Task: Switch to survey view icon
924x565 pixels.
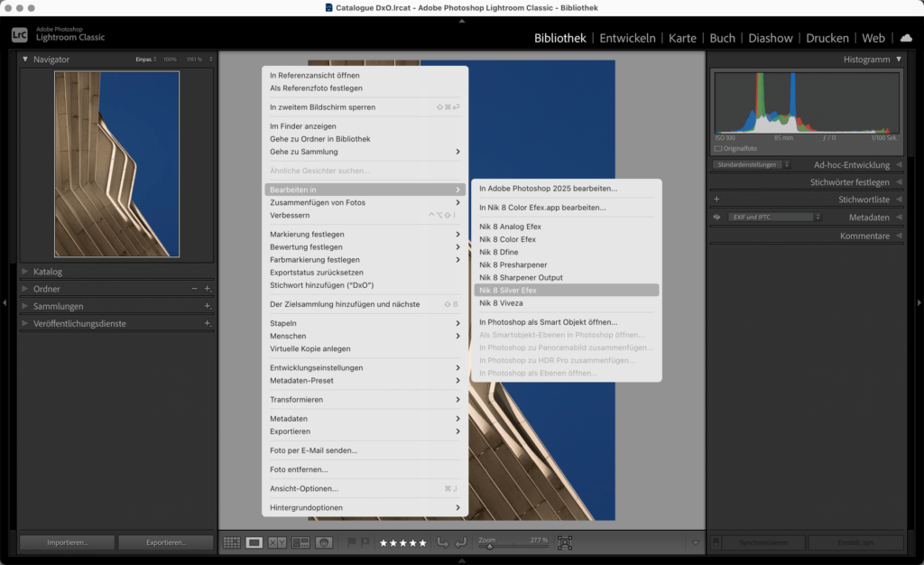Action: pyautogui.click(x=300, y=542)
